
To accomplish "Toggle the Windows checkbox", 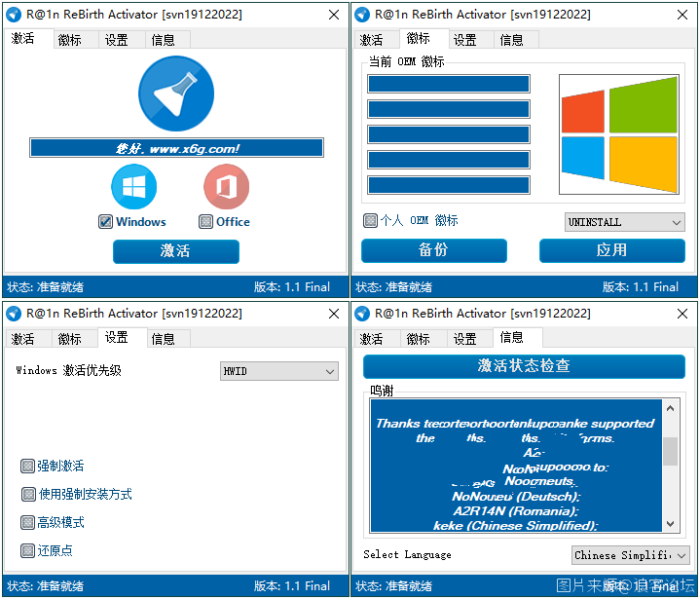I will click(105, 221).
